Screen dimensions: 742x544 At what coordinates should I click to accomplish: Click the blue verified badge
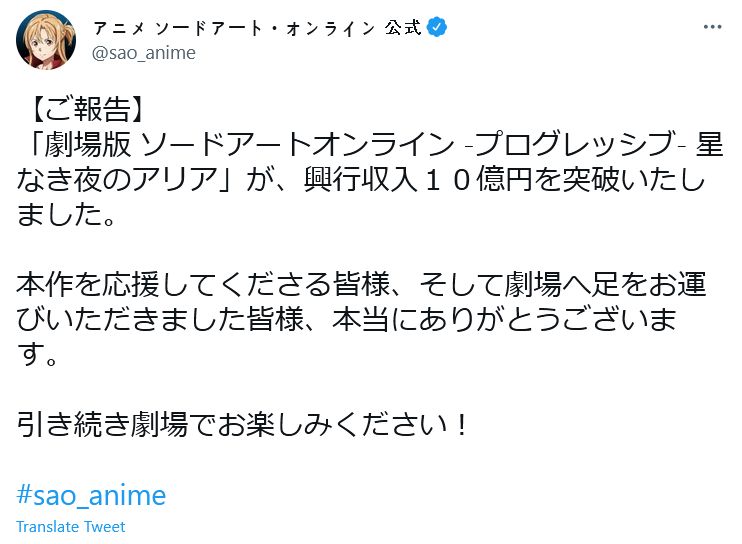[x=436, y=28]
